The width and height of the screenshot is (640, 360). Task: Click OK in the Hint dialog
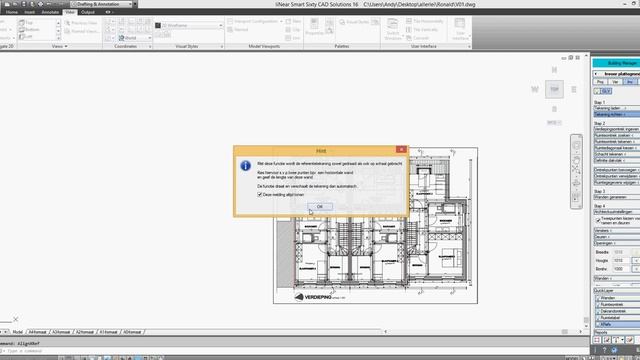[x=320, y=207]
